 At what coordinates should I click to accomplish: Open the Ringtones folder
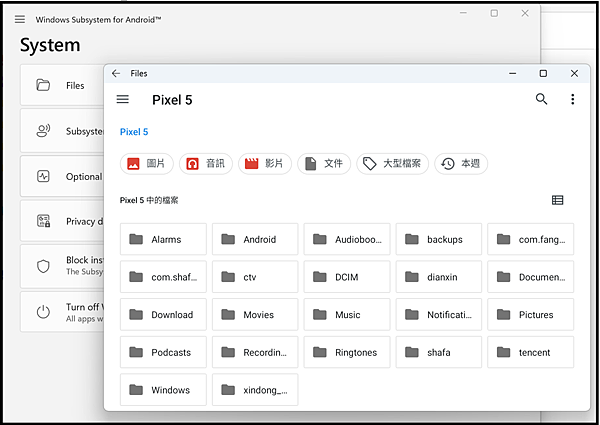(x=347, y=352)
